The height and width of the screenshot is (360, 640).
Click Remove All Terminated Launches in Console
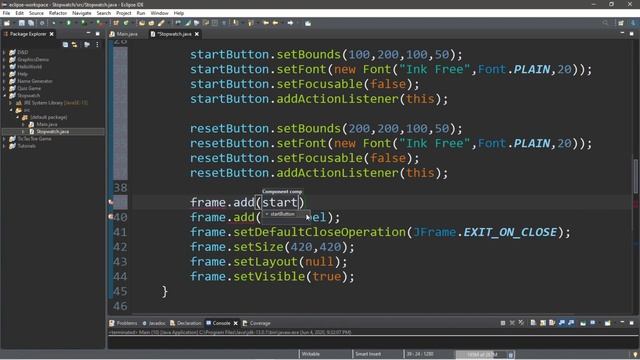(522, 323)
